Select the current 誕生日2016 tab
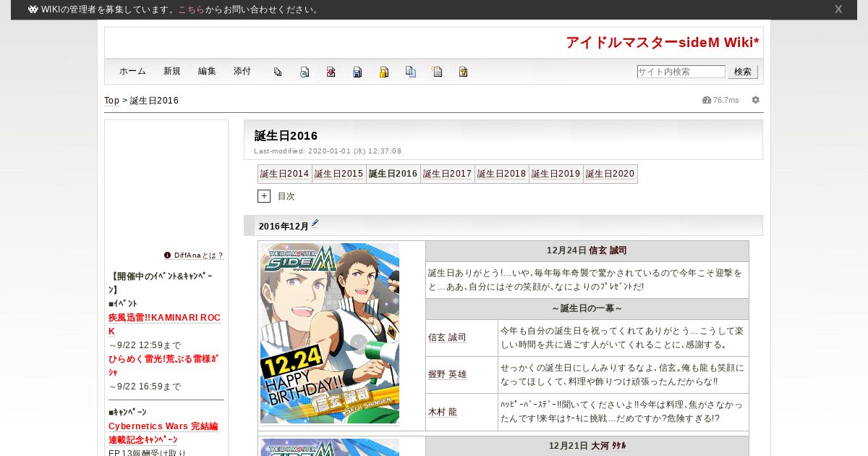 pyautogui.click(x=393, y=174)
